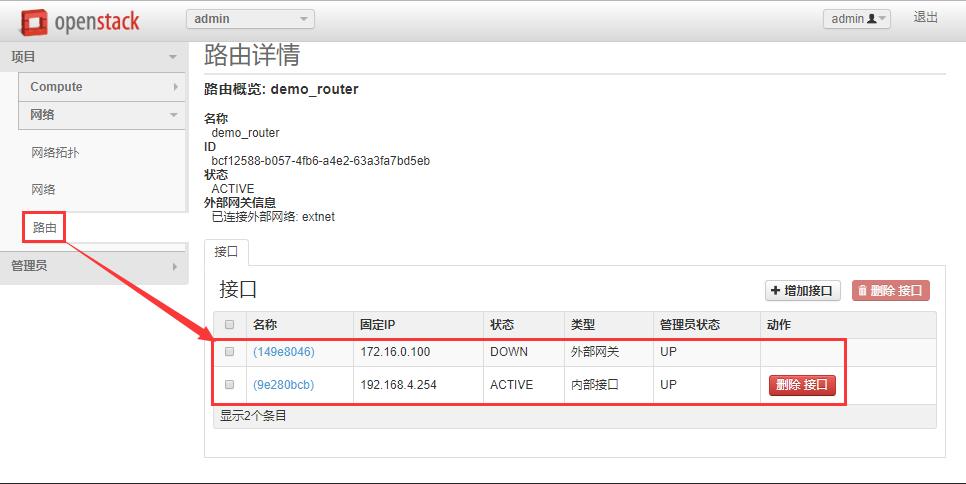
Task: Open the admin user menu
Action: point(856,19)
